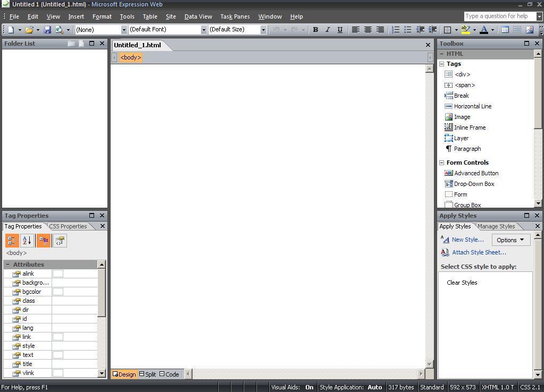The width and height of the screenshot is (544, 392).
Task: Select Horizontal Line in Toolbox
Action: pos(468,106)
